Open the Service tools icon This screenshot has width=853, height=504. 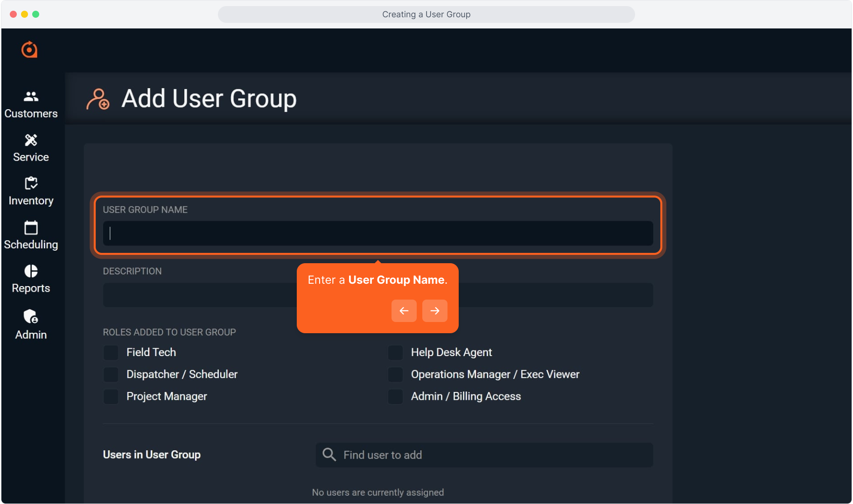[x=31, y=140]
